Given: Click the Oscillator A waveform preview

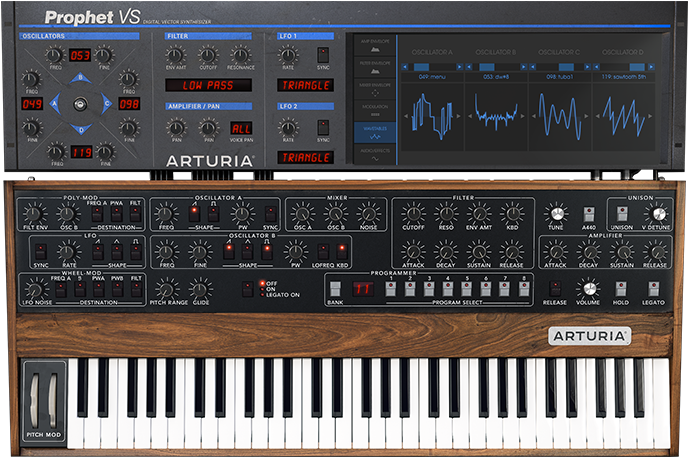Looking at the screenshot, I should click(432, 117).
